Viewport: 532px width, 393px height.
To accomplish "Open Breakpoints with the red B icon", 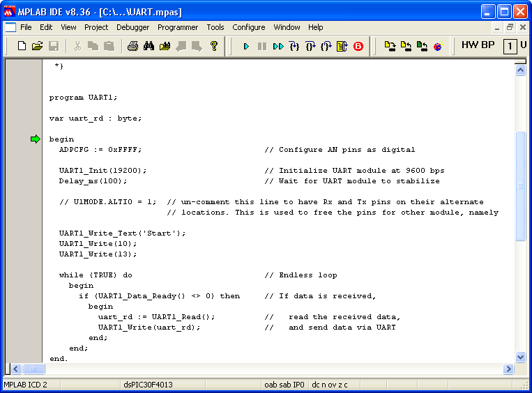I will click(358, 46).
